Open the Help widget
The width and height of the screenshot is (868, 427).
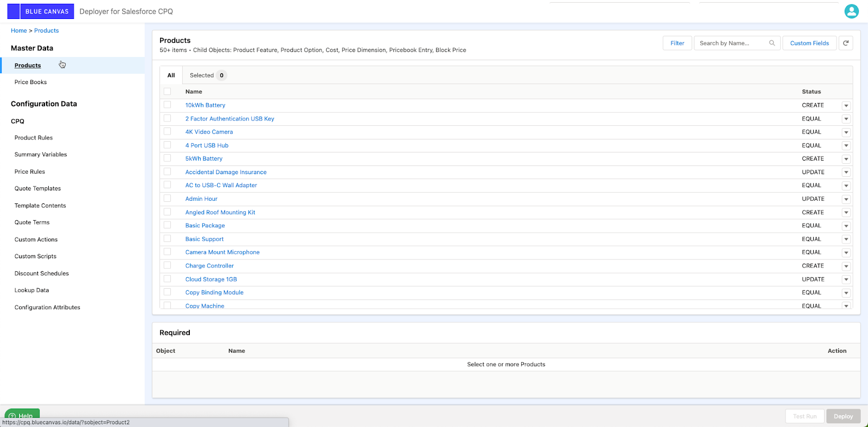tap(22, 416)
